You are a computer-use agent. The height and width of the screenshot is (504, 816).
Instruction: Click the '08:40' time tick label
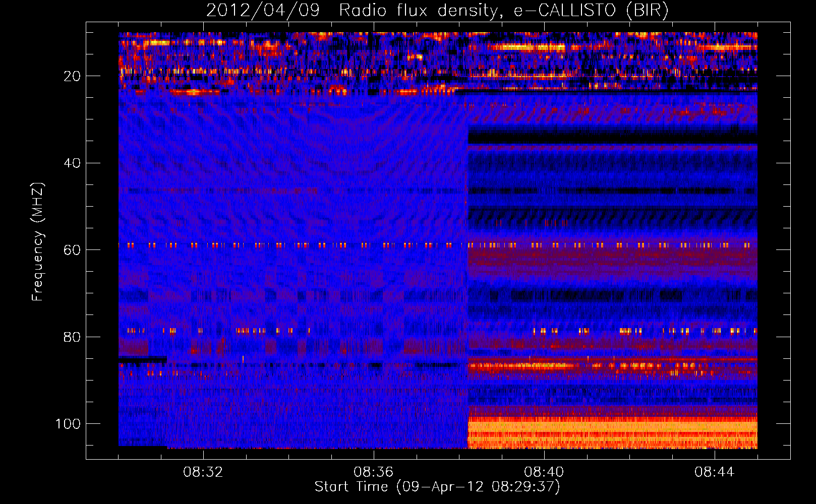tap(544, 472)
